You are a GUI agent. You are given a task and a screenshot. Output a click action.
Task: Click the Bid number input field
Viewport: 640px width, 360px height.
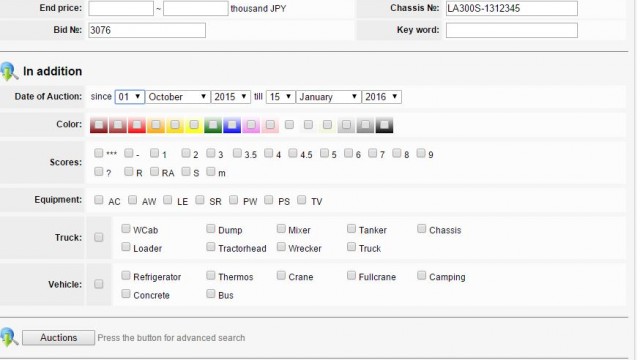tap(147, 30)
